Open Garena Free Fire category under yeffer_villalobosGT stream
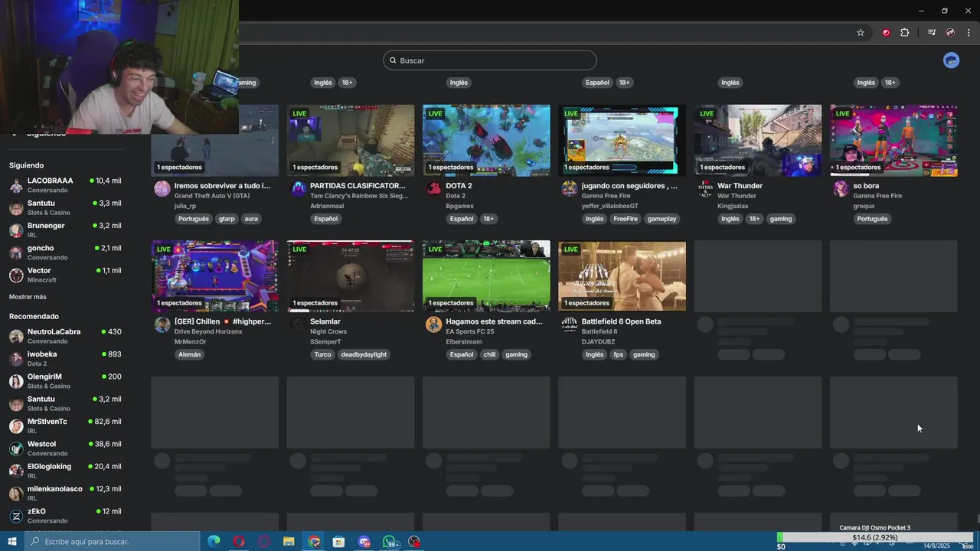Image resolution: width=980 pixels, height=551 pixels. click(606, 196)
